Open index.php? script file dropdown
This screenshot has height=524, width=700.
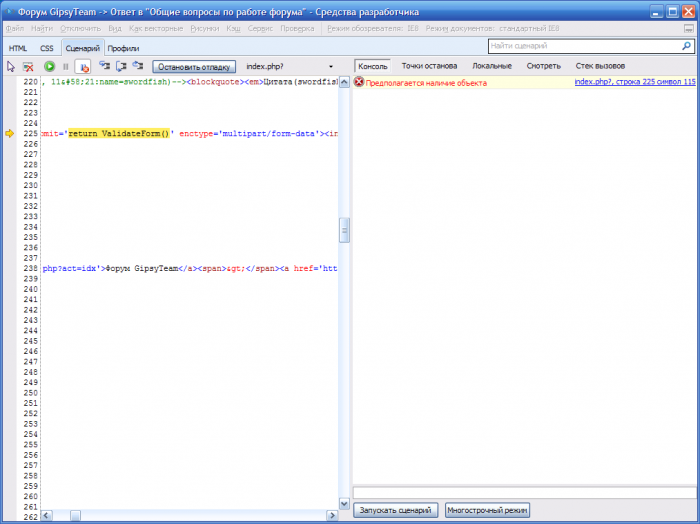click(x=290, y=67)
